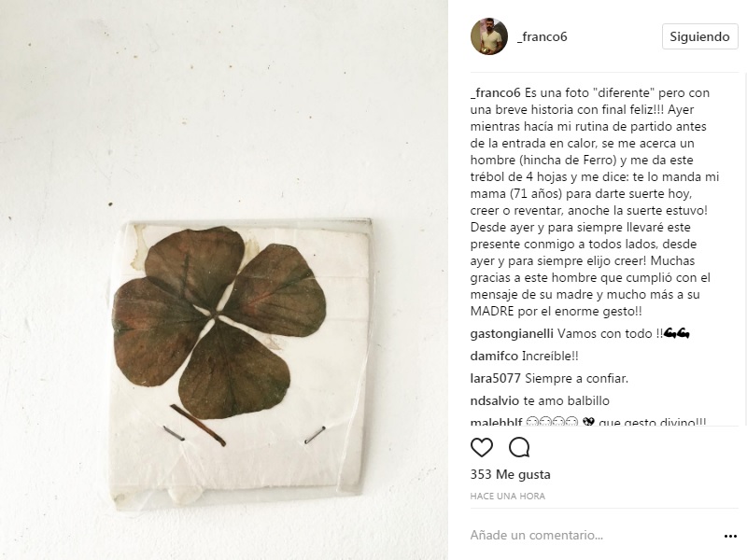The height and width of the screenshot is (560, 747).
Task: Open the HACE UNA HORA timestamp link
Action: point(507,497)
